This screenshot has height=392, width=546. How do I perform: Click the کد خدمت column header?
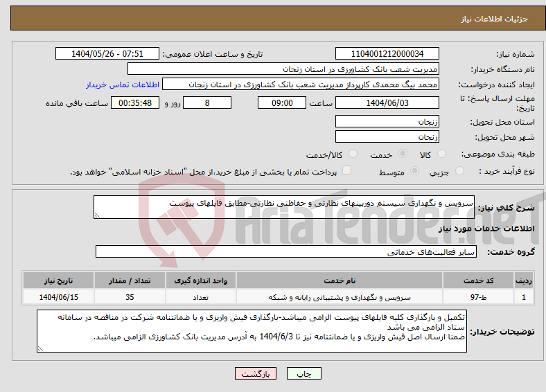pyautogui.click(x=479, y=280)
